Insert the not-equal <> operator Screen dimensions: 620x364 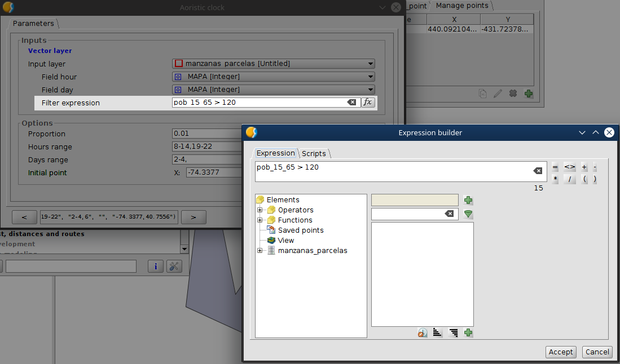[570, 167]
